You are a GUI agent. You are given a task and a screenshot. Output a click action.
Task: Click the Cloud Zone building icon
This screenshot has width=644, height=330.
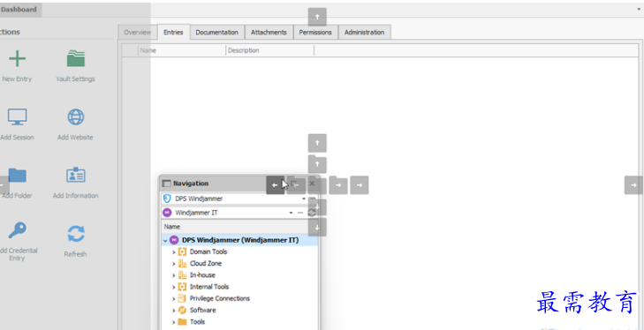click(x=182, y=264)
